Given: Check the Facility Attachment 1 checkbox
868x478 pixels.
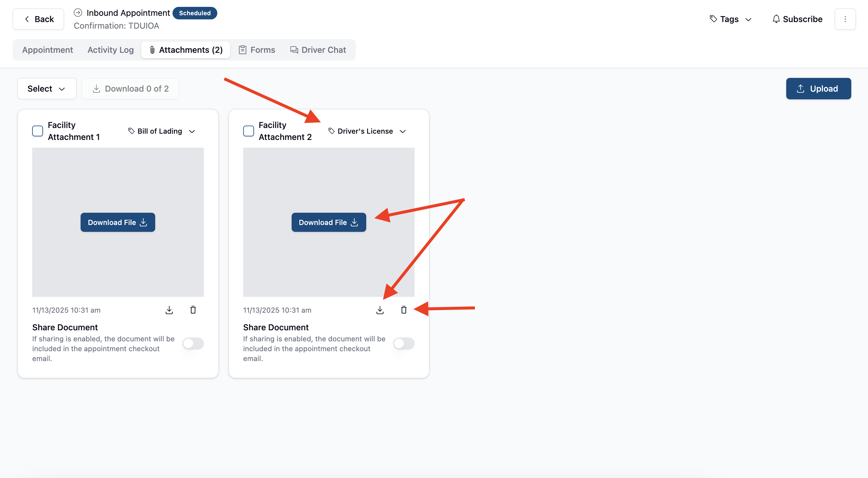Looking at the screenshot, I should 37,131.
